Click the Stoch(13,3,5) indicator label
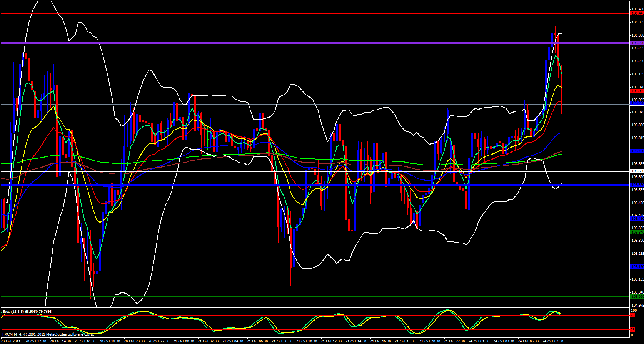Screen dimensions: 644x344 pos(27,311)
